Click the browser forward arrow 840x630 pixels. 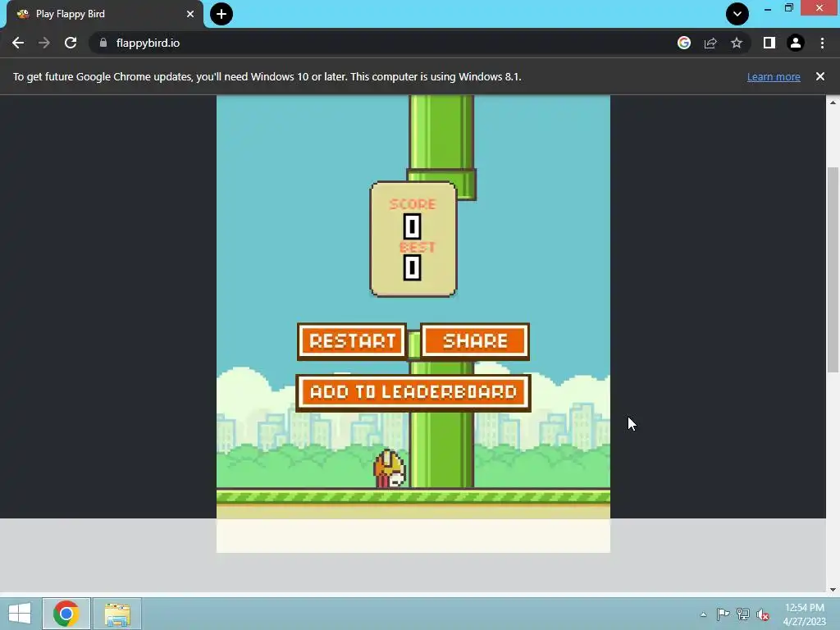pyautogui.click(x=44, y=43)
